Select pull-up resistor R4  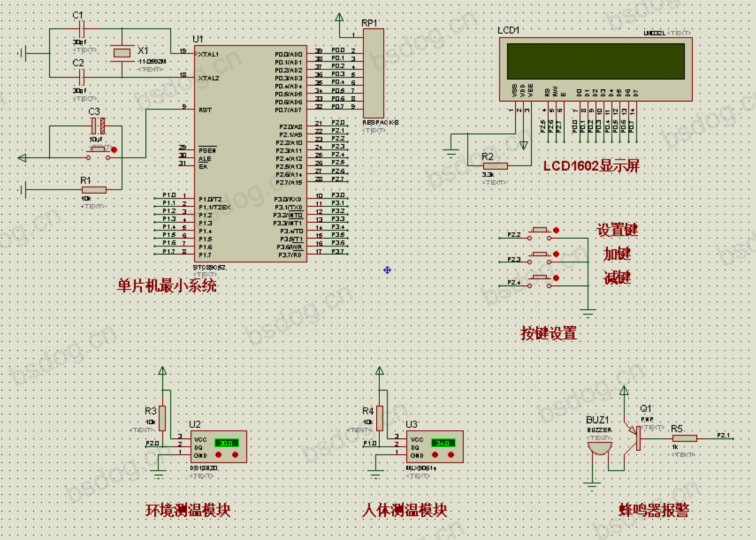coord(380,418)
